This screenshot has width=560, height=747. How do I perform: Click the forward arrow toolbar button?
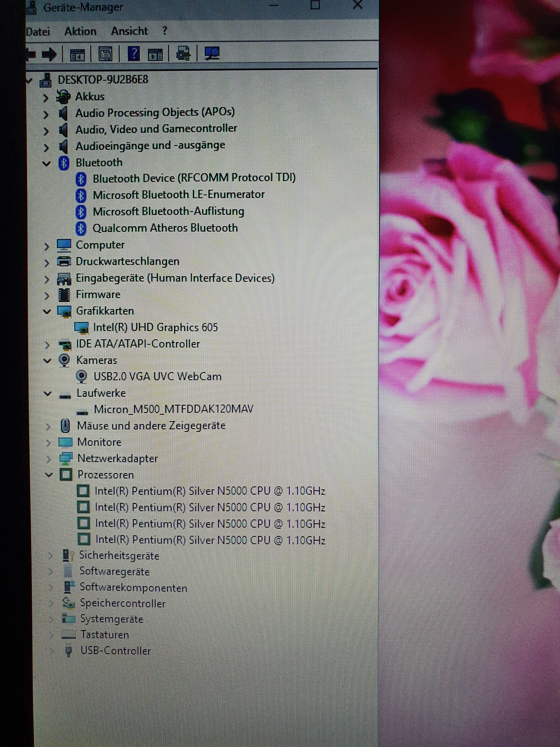tap(49, 54)
